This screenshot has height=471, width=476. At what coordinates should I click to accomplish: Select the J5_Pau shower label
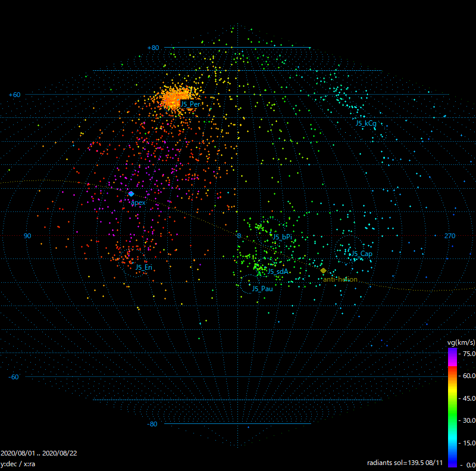click(262, 289)
